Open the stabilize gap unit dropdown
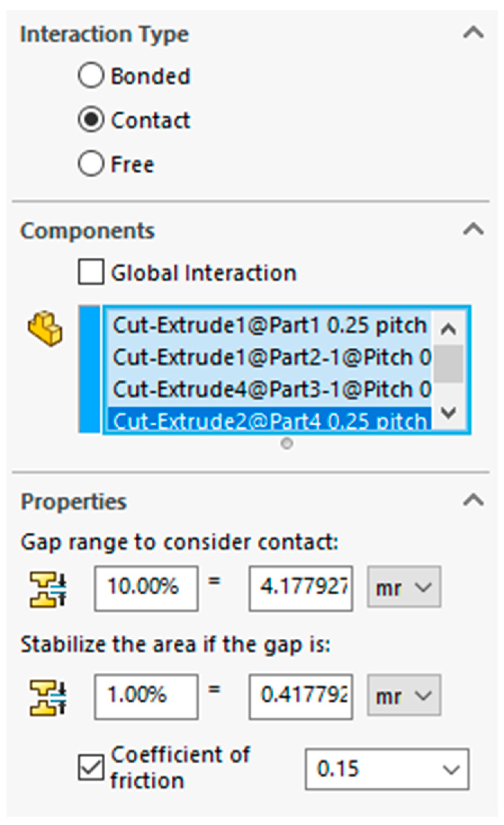Image resolution: width=504 pixels, height=825 pixels. [x=404, y=695]
